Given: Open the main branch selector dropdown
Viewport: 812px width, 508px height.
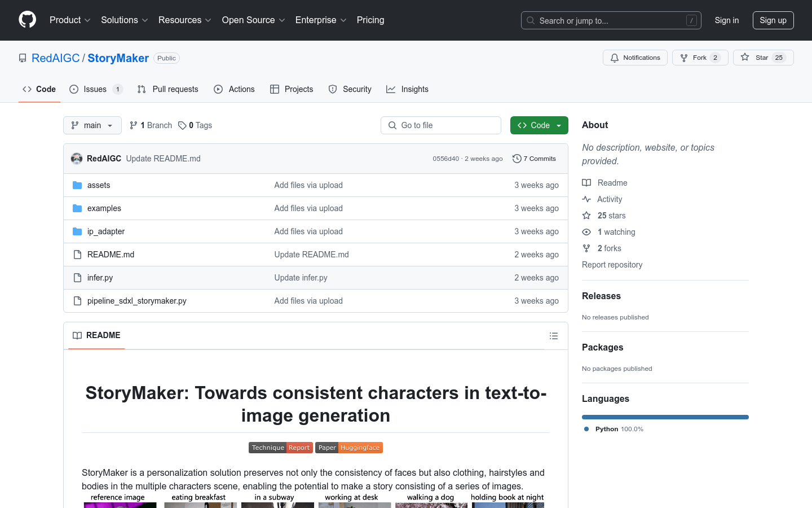Looking at the screenshot, I should pyautogui.click(x=92, y=125).
